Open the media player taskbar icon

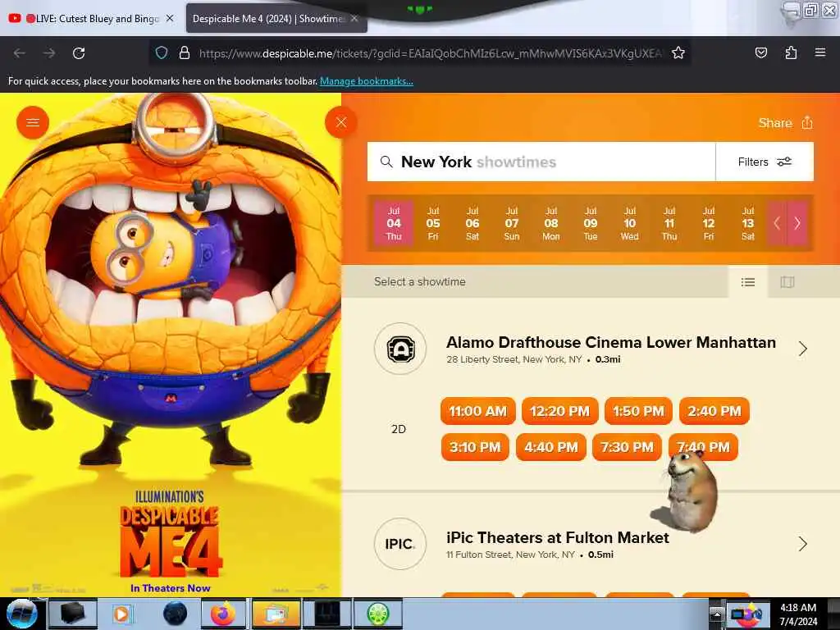122,614
